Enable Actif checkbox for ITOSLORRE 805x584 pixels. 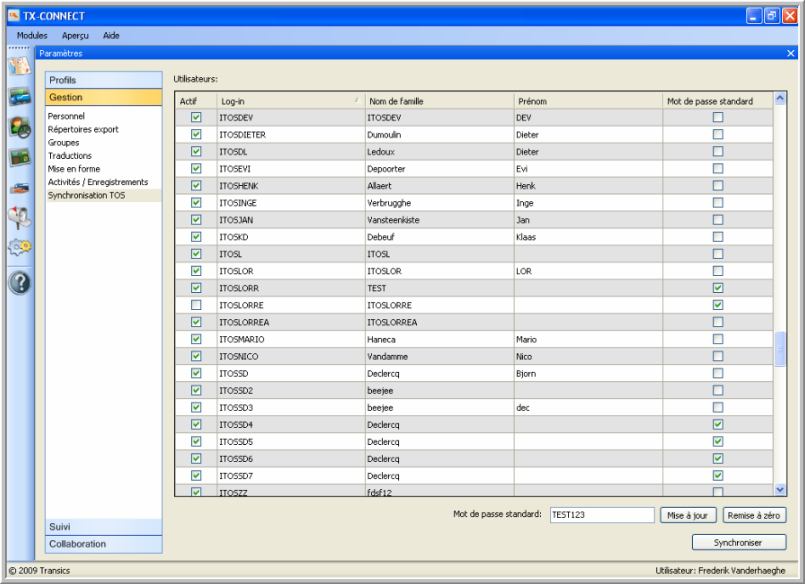[x=196, y=305]
